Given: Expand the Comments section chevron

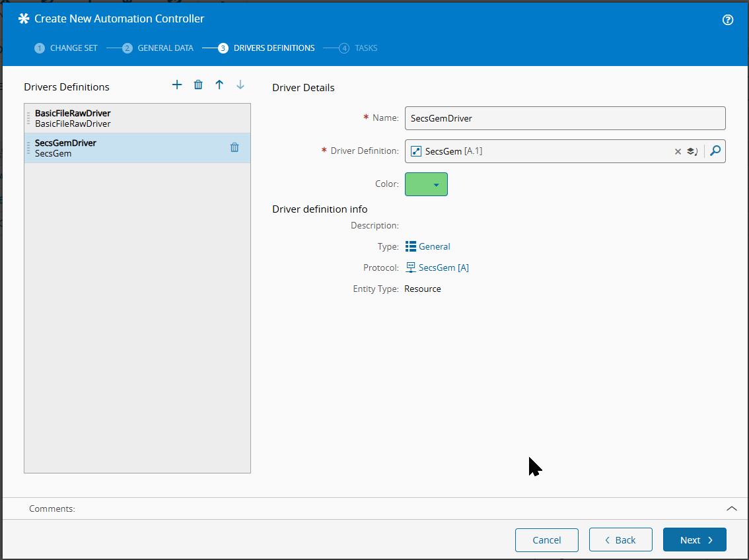Looking at the screenshot, I should (x=731, y=508).
